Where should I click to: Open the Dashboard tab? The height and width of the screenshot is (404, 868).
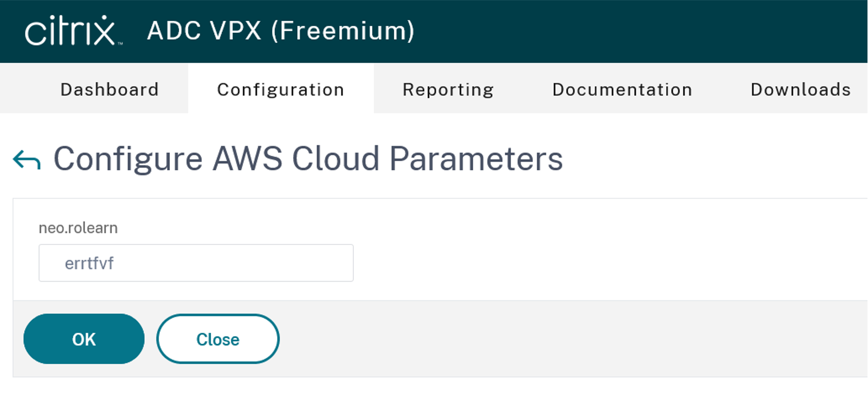(x=110, y=89)
